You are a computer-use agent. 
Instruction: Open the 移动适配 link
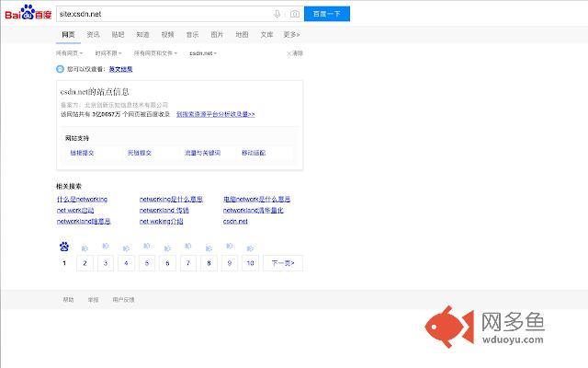click(254, 153)
